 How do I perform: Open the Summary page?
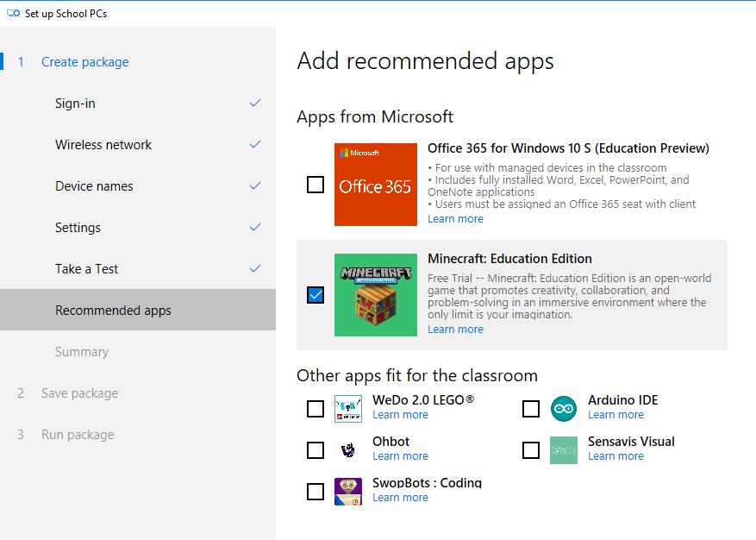pyautogui.click(x=138, y=352)
